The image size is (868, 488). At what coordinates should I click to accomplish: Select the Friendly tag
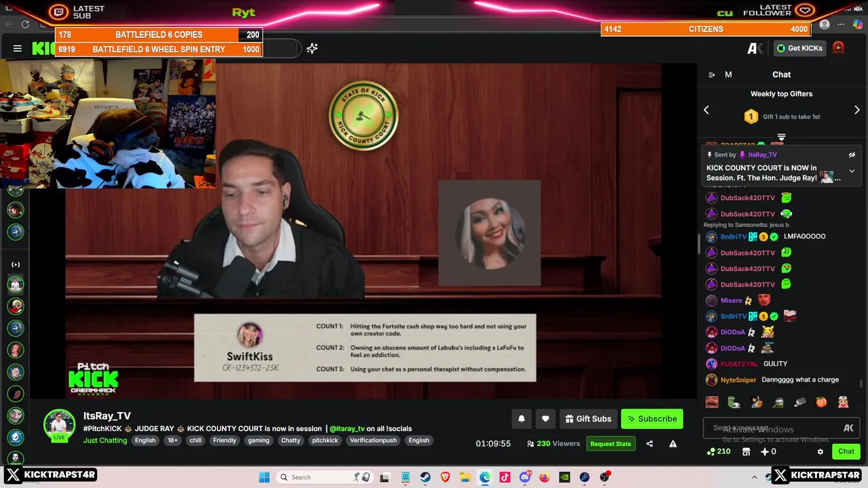tap(224, 441)
